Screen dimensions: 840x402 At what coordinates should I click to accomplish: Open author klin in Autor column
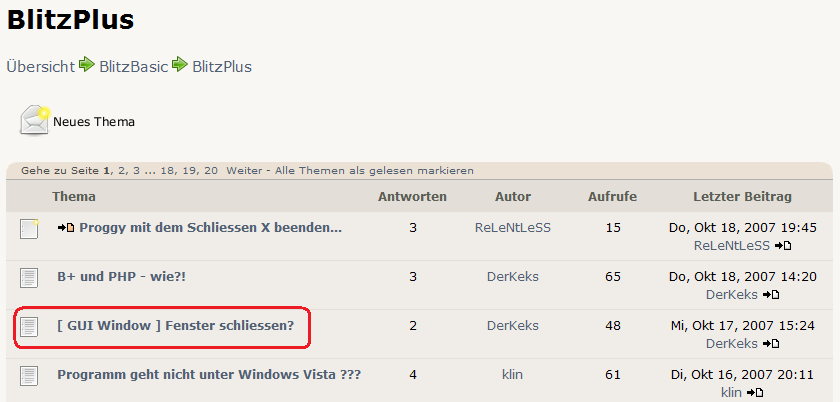click(x=513, y=374)
